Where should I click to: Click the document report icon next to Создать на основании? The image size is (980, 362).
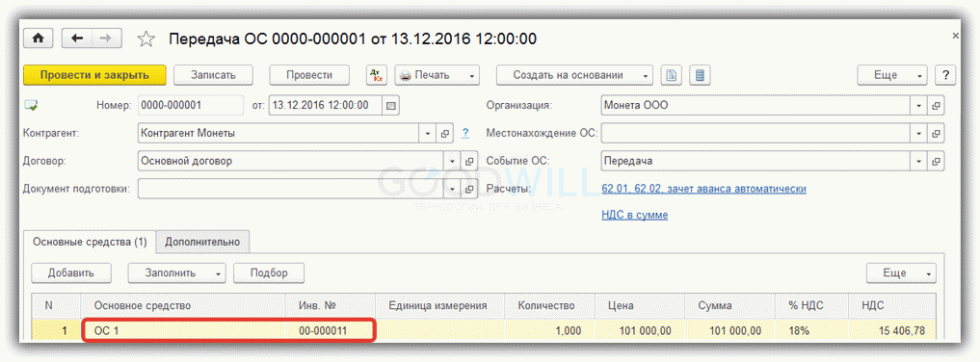pos(672,75)
